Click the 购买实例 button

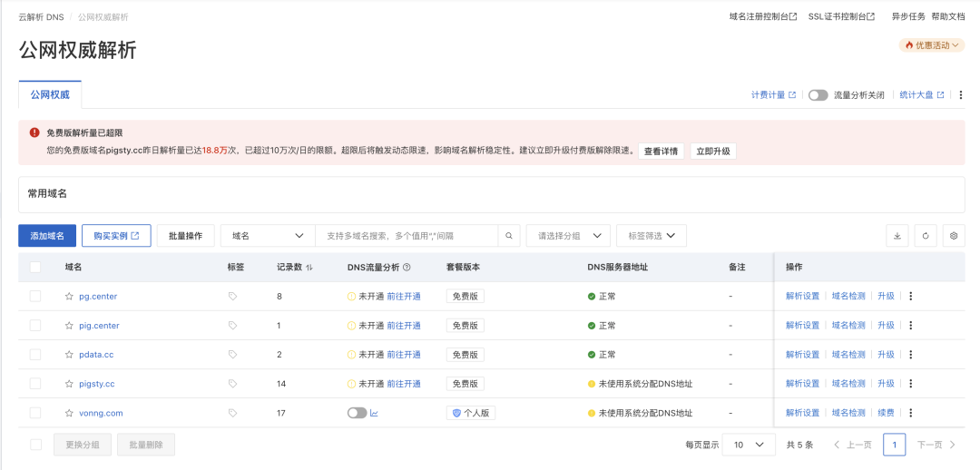(116, 236)
